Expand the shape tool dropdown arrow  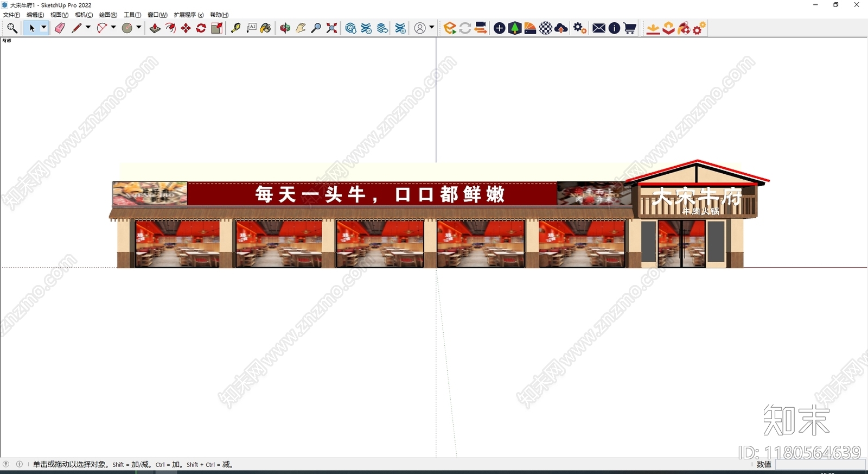[139, 28]
